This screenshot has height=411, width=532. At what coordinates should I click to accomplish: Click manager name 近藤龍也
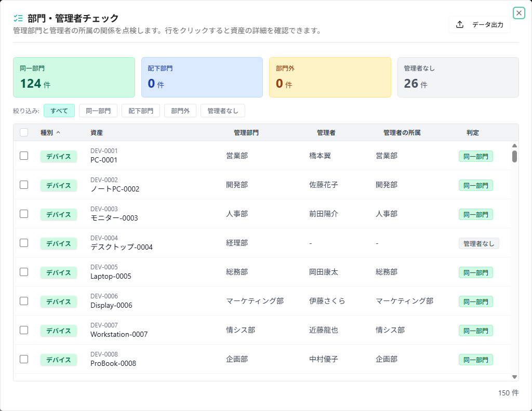point(324,330)
